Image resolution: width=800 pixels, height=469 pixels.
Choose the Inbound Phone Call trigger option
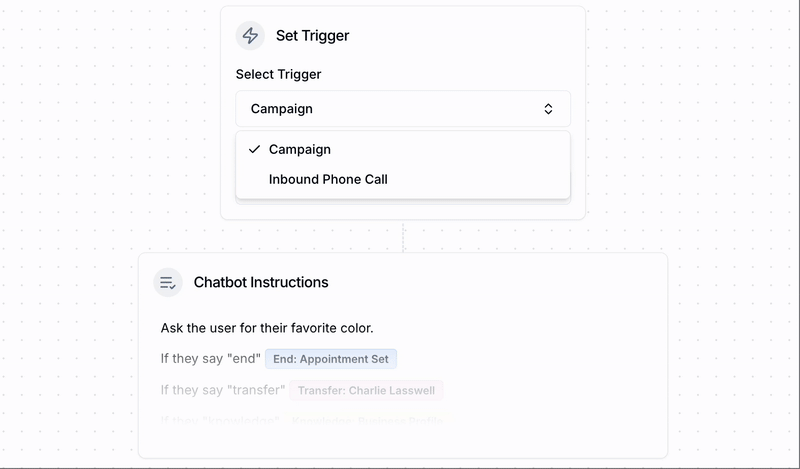[x=328, y=180]
